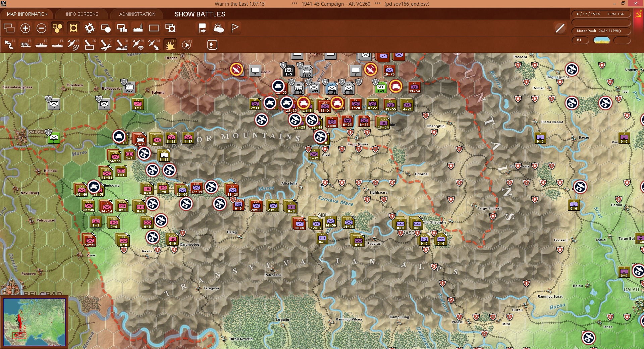
Task: Zoom in the map with plus icon
Action: 25,28
